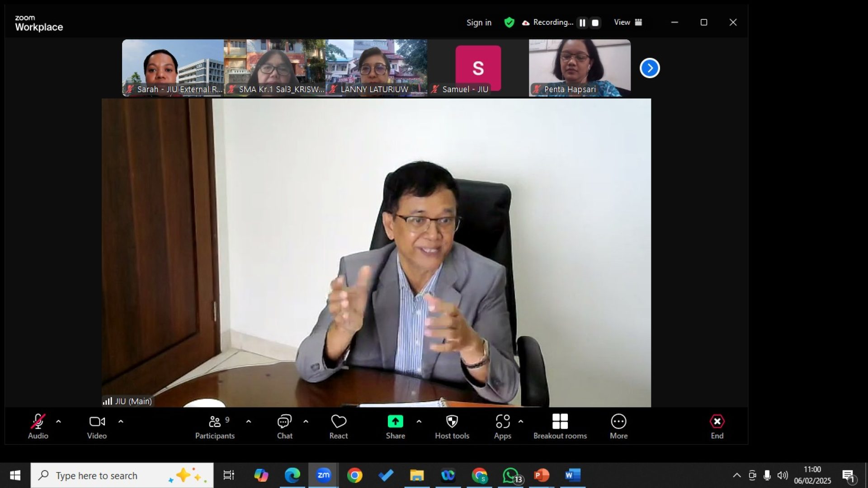The width and height of the screenshot is (868, 488).
Task: Expand video options arrow next to Video
Action: [x=121, y=421]
